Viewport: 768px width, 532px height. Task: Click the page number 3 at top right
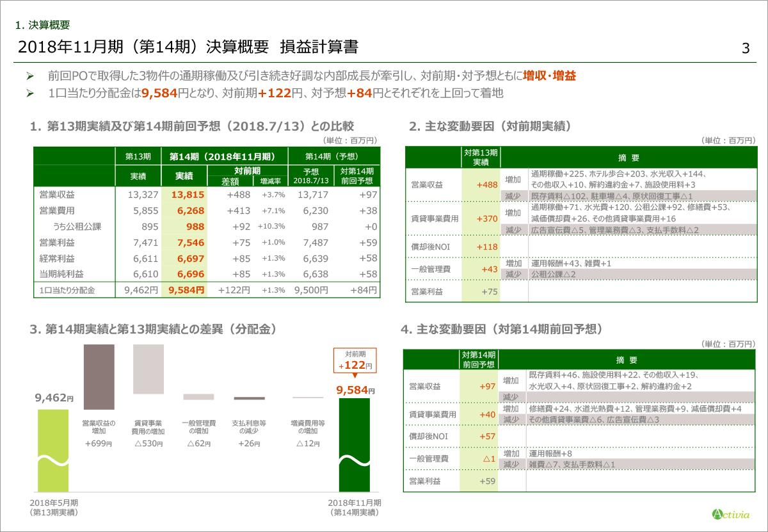745,49
